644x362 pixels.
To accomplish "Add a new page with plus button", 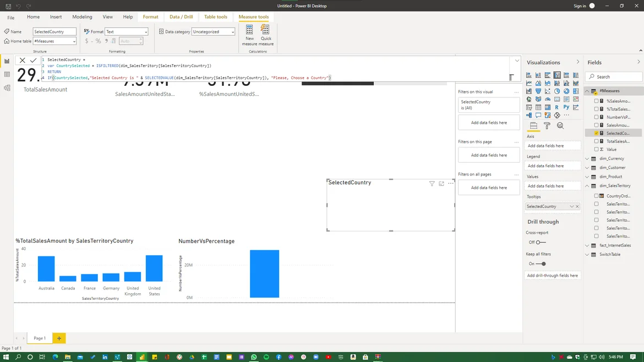I will point(59,338).
